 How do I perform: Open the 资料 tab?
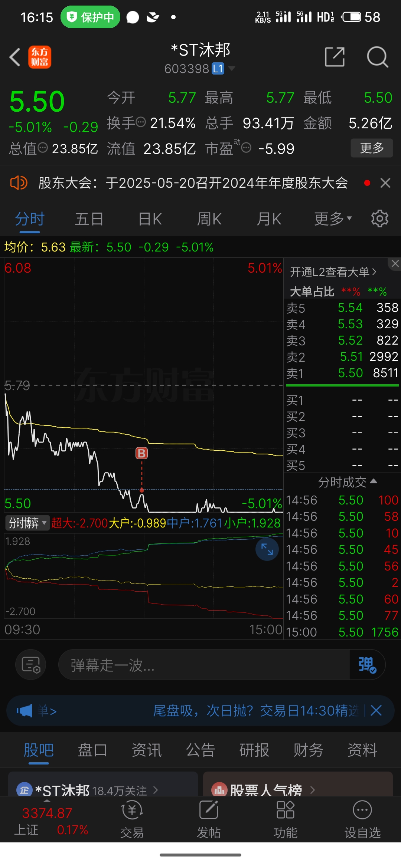(x=362, y=750)
